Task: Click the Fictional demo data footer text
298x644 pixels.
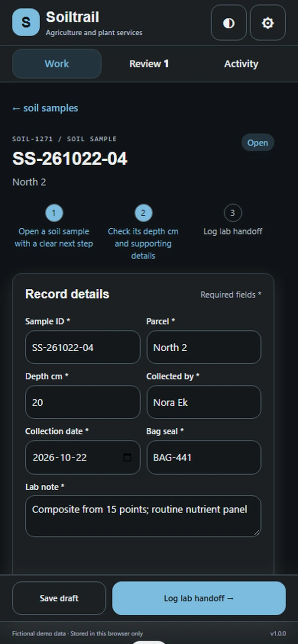Action: (x=77, y=634)
